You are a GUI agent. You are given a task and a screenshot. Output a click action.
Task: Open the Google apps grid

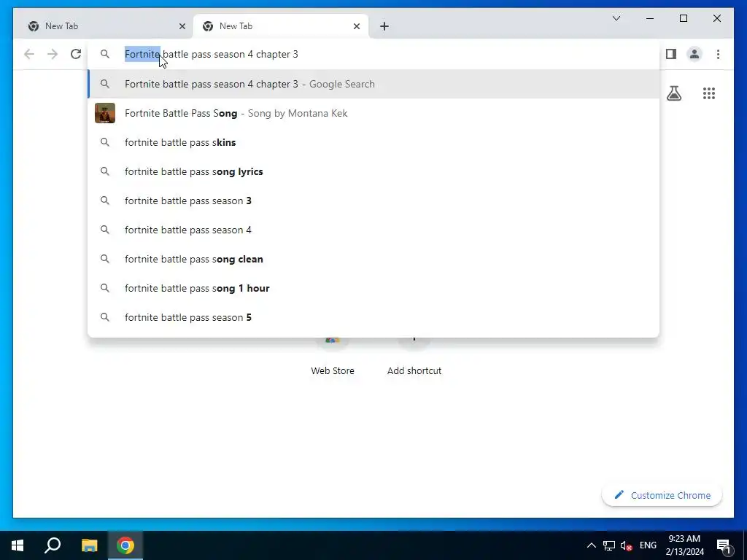pos(709,93)
